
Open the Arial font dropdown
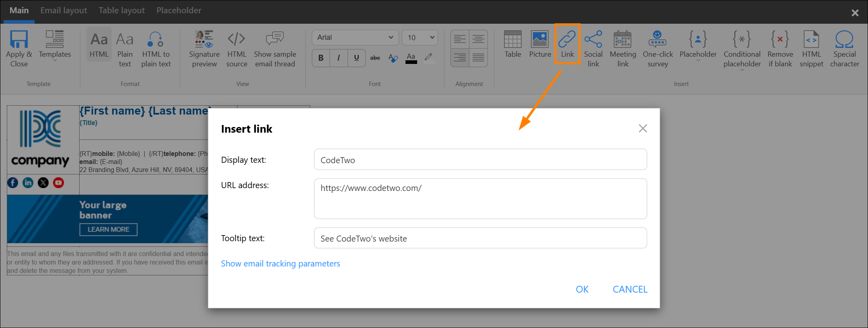pos(355,37)
